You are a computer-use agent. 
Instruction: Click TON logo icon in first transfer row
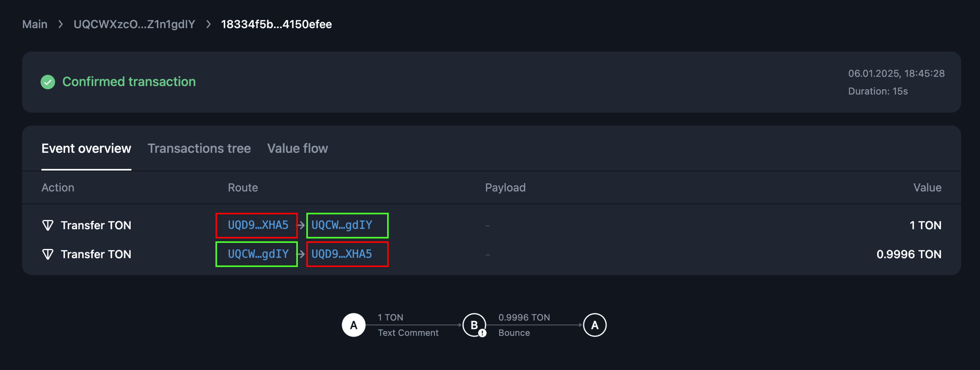pos(47,225)
